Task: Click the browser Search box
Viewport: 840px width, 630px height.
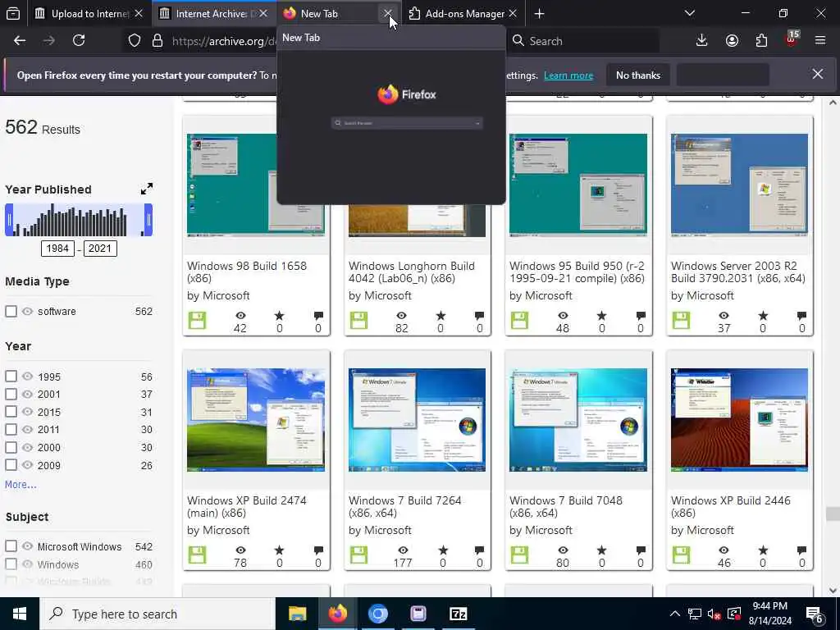Action: pos(583,41)
